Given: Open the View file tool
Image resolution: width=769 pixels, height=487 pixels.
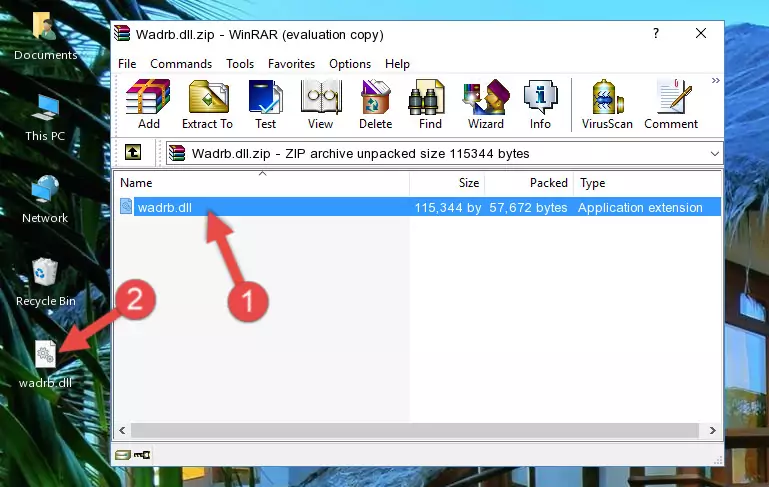Looking at the screenshot, I should tap(321, 104).
